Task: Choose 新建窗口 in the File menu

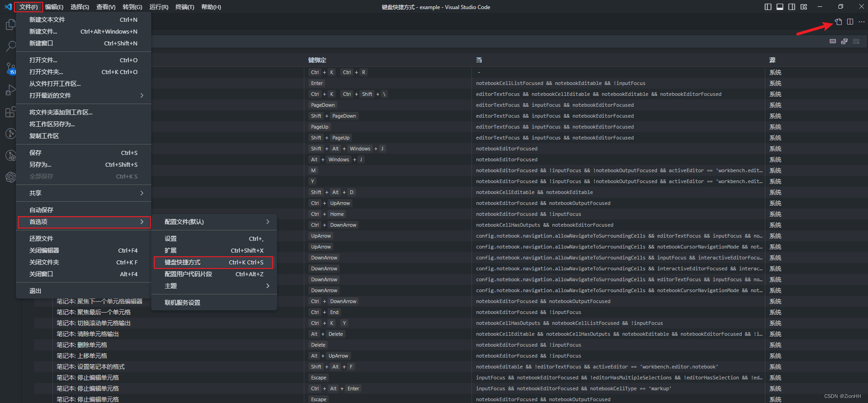Action: [x=84, y=43]
